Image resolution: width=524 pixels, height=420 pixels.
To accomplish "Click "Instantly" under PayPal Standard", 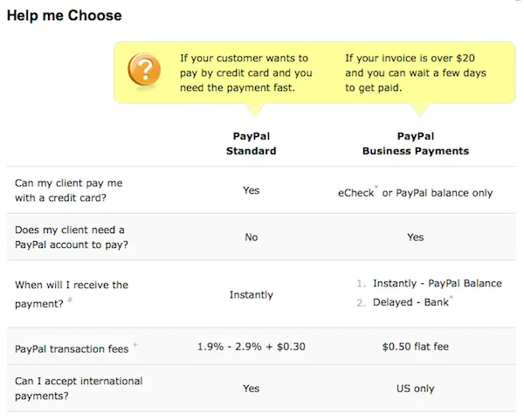I will 251,295.
